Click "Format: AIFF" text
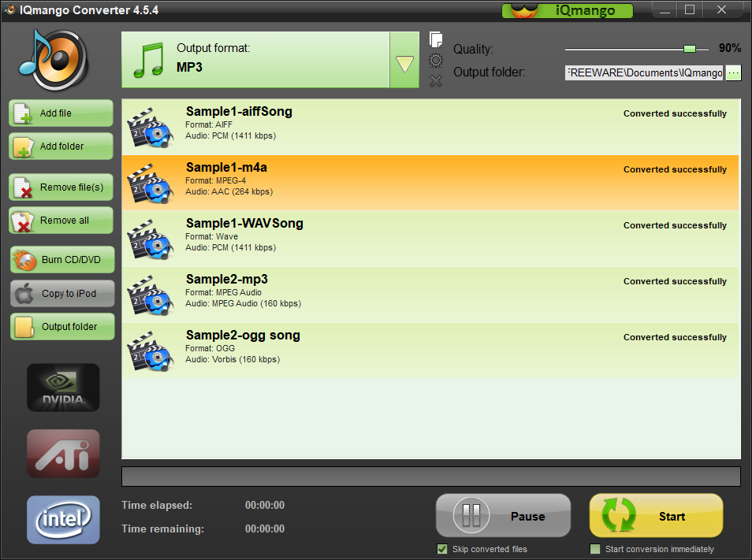This screenshot has width=752, height=560. [209, 124]
